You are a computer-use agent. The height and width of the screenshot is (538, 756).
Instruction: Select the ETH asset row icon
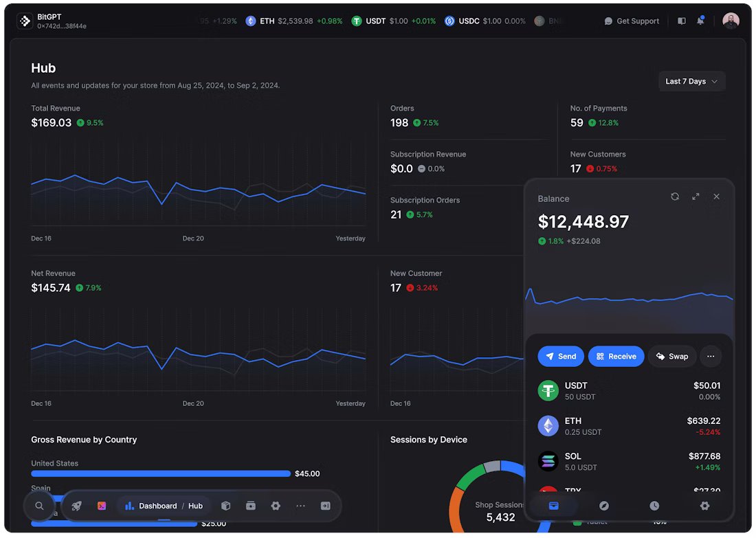tap(548, 426)
